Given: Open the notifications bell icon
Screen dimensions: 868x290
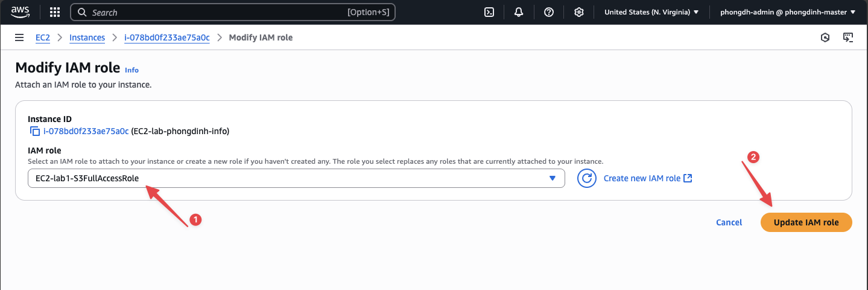Looking at the screenshot, I should tap(519, 12).
